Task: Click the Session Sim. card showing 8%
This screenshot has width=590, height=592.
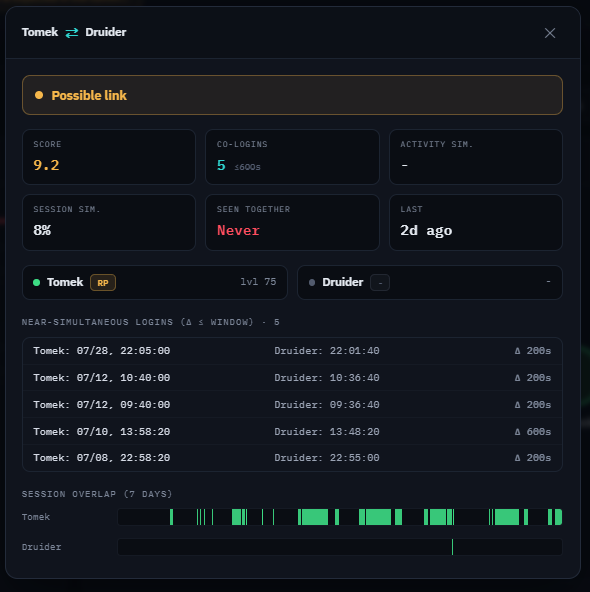Action: point(109,222)
